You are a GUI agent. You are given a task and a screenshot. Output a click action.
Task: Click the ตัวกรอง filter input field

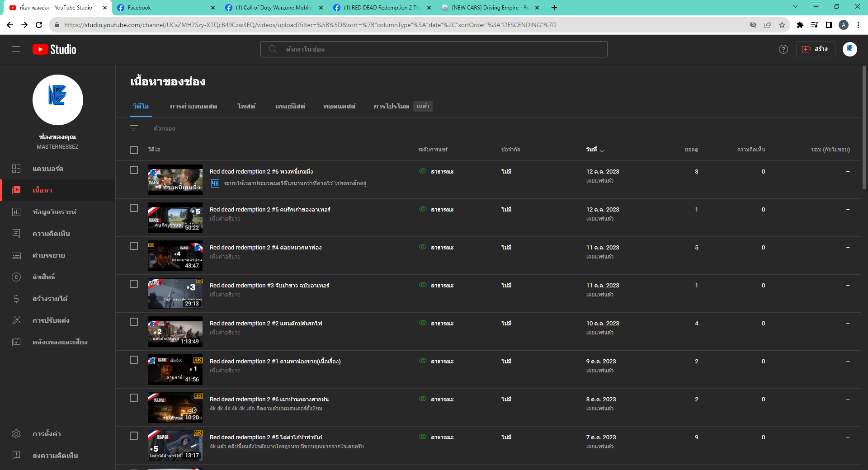(165, 128)
